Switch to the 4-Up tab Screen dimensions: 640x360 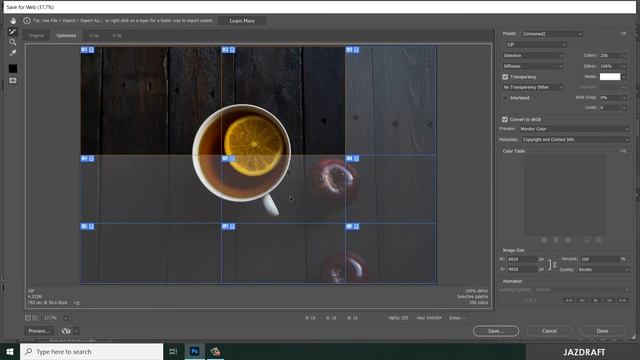(117, 36)
